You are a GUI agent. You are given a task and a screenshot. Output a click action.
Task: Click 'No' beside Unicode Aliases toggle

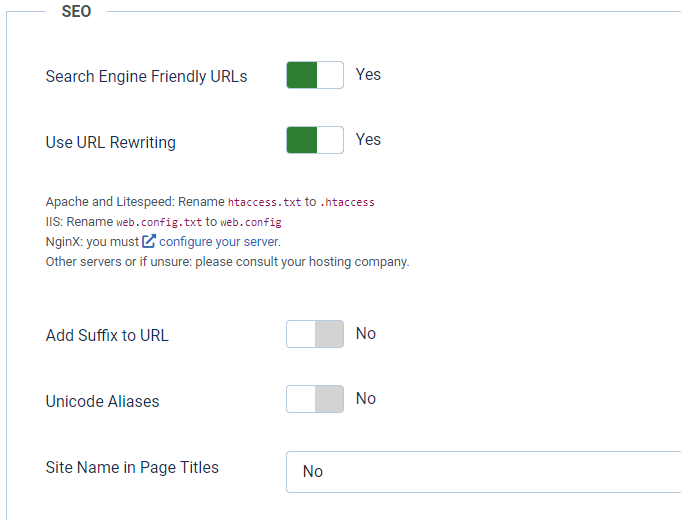coord(366,399)
